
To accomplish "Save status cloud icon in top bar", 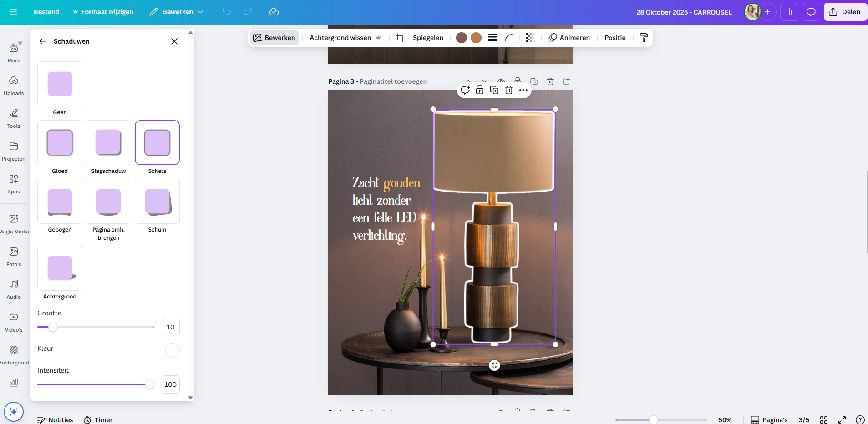I will [274, 12].
